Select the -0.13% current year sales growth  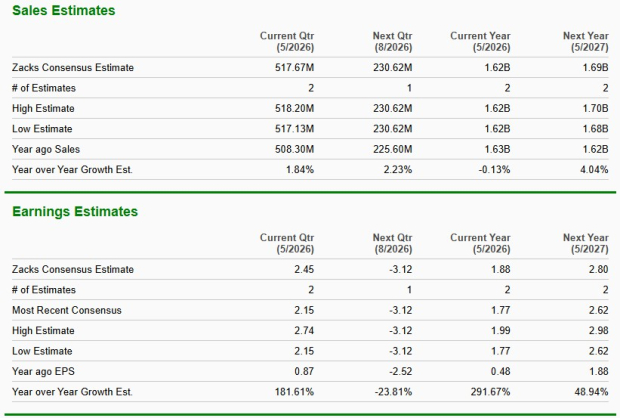click(x=493, y=169)
